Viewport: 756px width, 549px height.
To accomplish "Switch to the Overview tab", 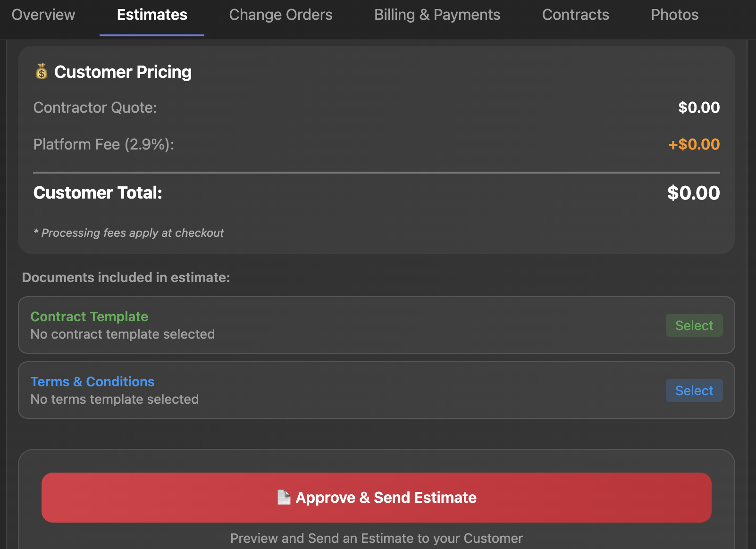I will click(x=42, y=15).
